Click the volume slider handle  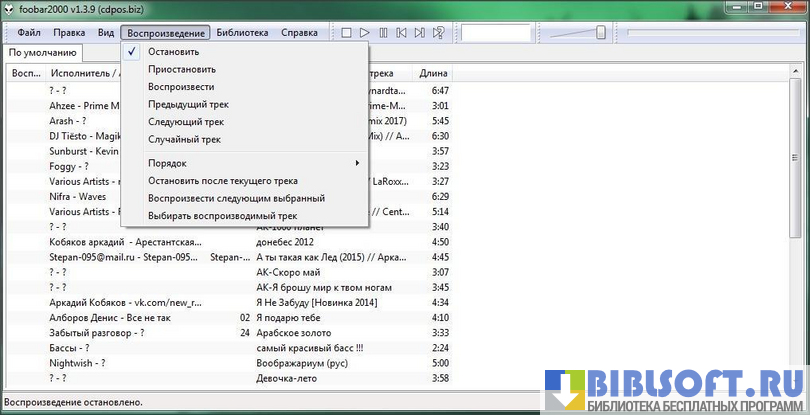(x=600, y=33)
